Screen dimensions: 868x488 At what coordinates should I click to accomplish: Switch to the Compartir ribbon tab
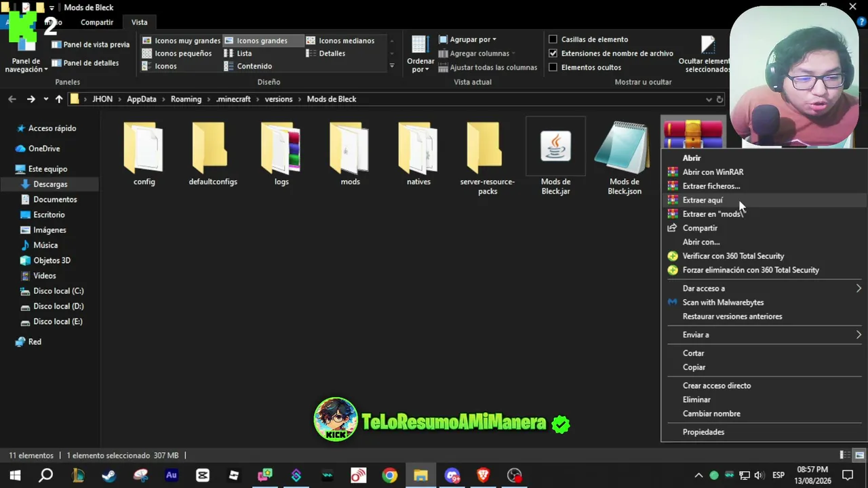pyautogui.click(x=97, y=22)
